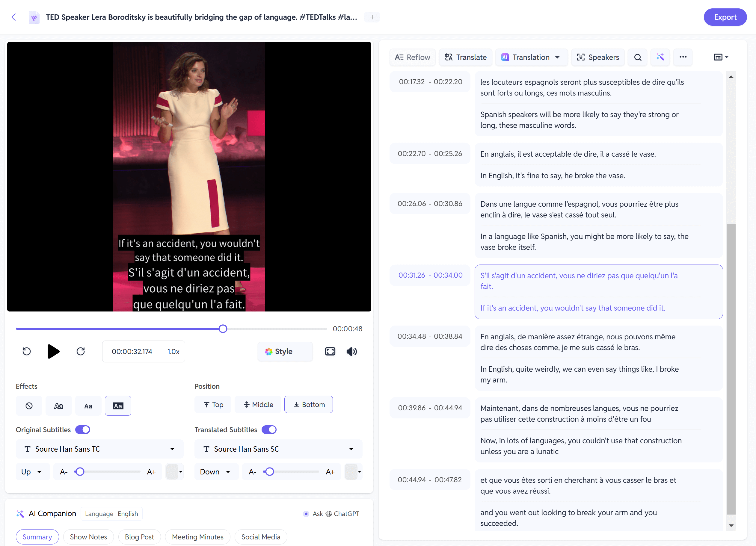
Task: Open the Source Han Sans TC font dropdown
Action: click(x=99, y=449)
